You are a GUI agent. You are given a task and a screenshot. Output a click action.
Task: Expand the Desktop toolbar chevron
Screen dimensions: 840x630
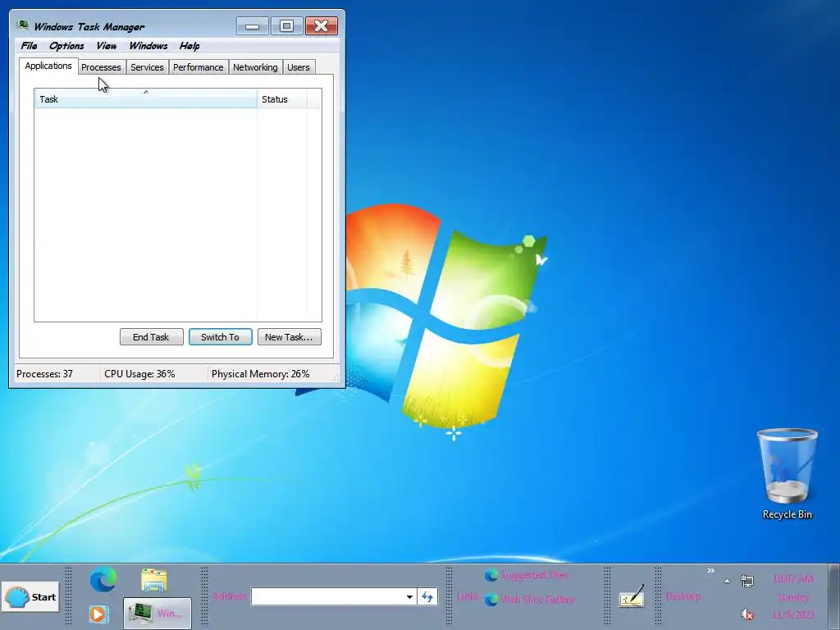tap(711, 571)
